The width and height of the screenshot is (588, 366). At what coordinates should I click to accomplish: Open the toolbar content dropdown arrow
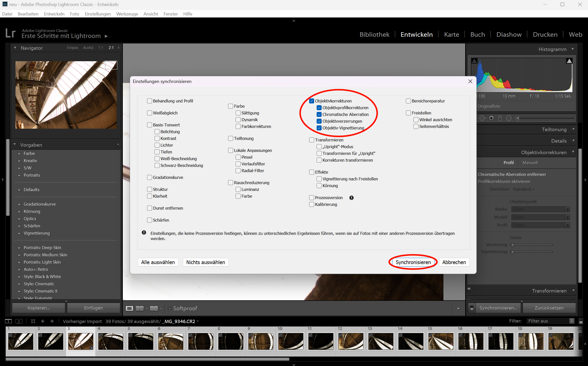[x=458, y=308]
